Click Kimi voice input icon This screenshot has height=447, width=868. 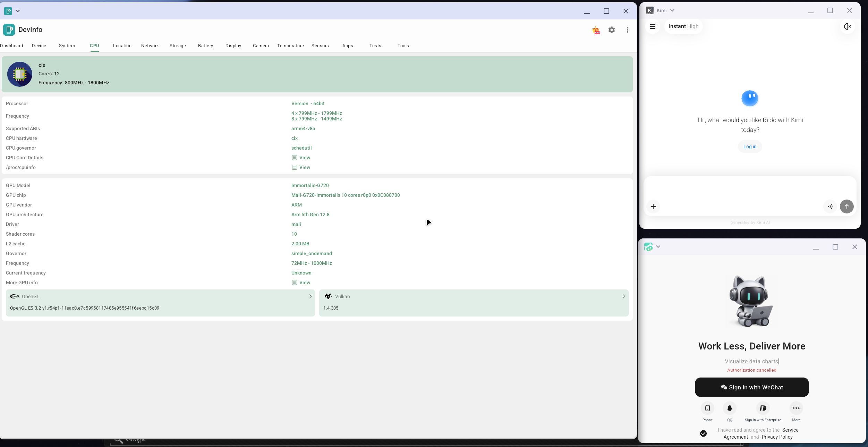pyautogui.click(x=830, y=206)
